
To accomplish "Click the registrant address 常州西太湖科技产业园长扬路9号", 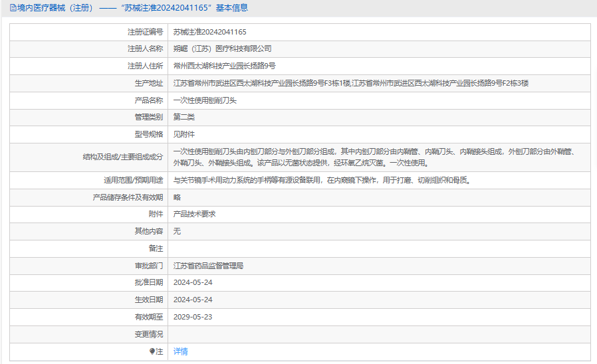I will click(224, 66).
